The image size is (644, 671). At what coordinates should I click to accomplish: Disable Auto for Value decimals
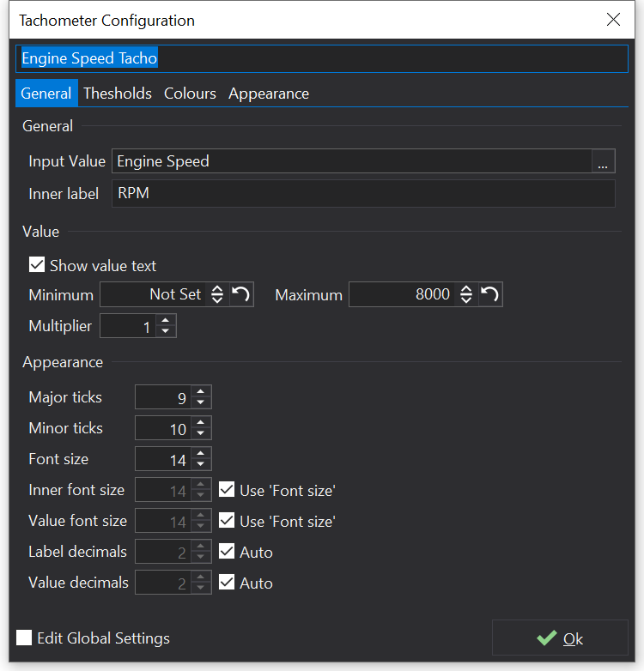[227, 583]
